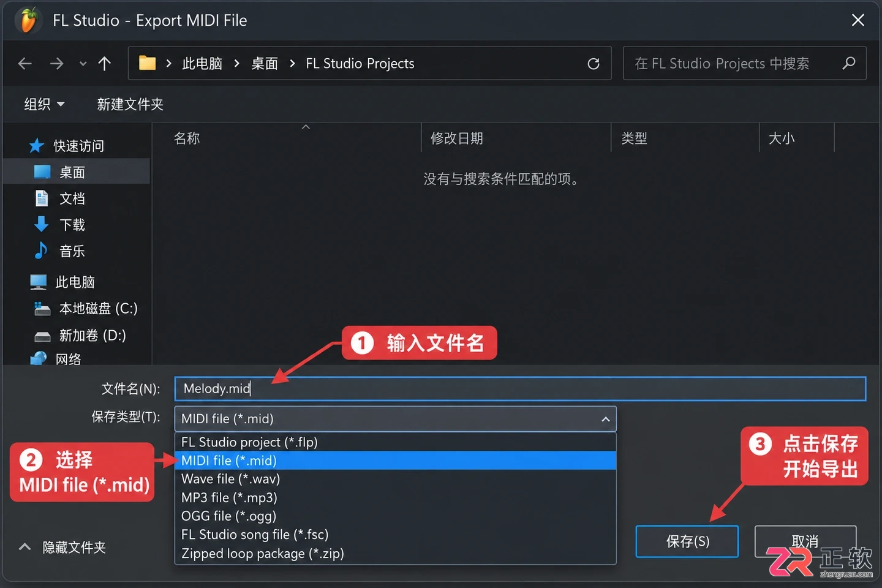Choose FL Studio song file (*.fsc)
882x588 pixels.
click(396, 535)
